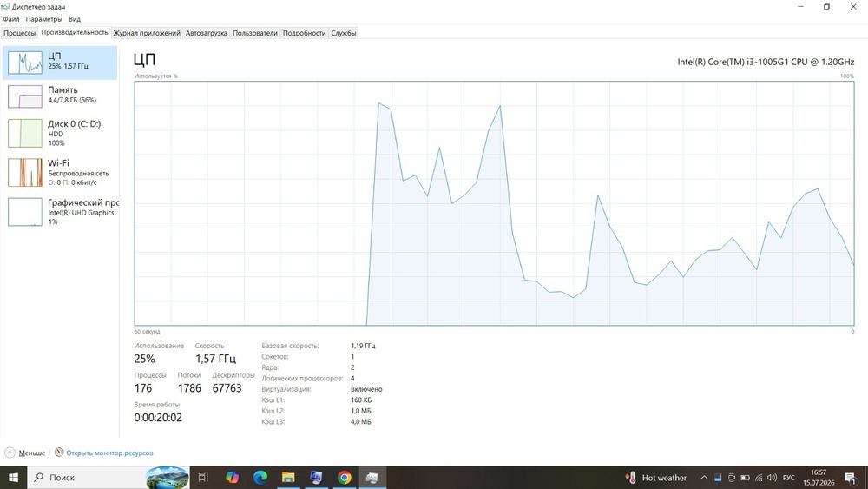Minimize the Task Manager window
This screenshot has height=489, width=868.
[x=800, y=7]
